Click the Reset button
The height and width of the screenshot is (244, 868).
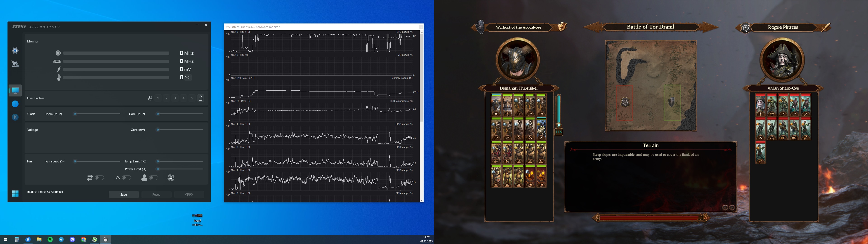(156, 195)
